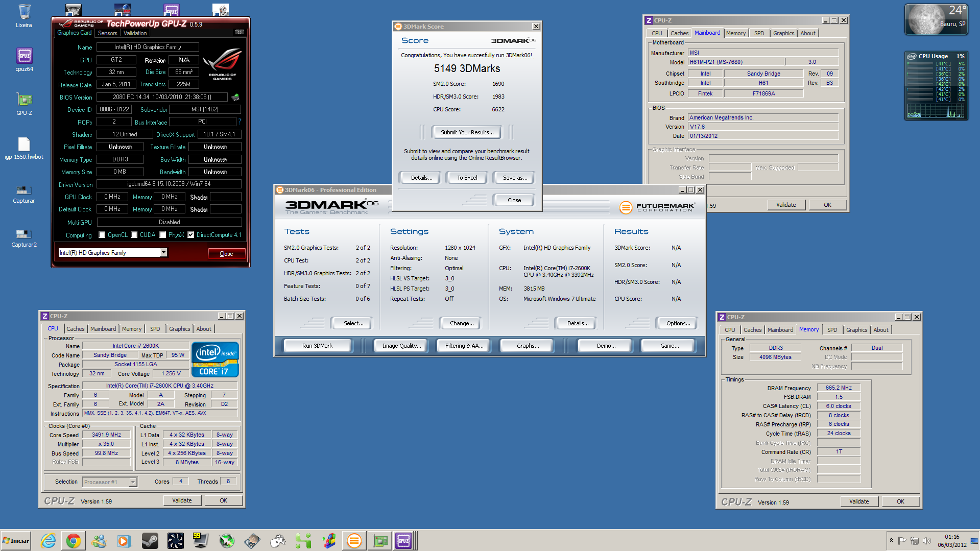Toggle the DirectCompute 4.1 checkbox
Image resolution: width=980 pixels, height=551 pixels.
(191, 235)
